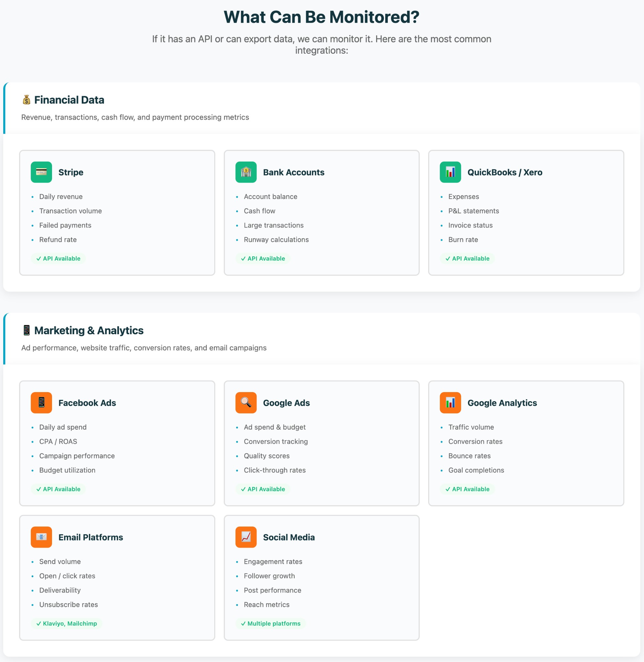Select the Facebook Ads card title
Image resolution: width=644 pixels, height=662 pixels.
tap(87, 402)
